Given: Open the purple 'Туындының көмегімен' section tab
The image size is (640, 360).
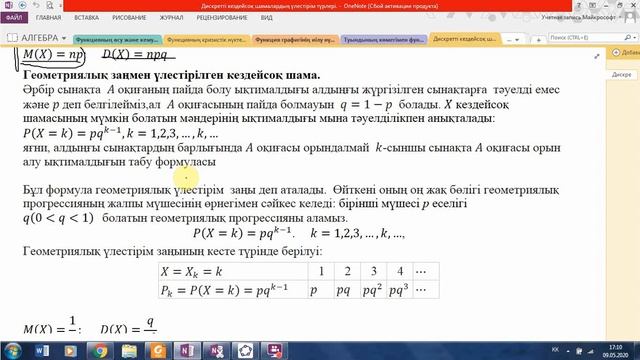Looking at the screenshot, I should coord(384,40).
